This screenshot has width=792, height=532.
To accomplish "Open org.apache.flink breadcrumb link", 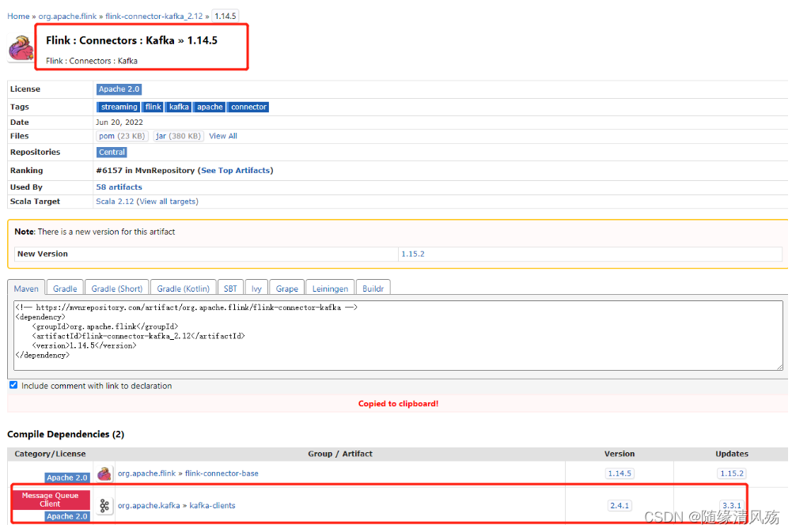I will coord(67,16).
